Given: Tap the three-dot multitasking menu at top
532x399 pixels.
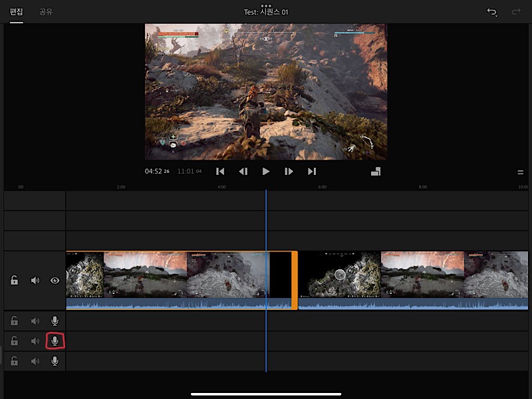Looking at the screenshot, I should point(266,6).
